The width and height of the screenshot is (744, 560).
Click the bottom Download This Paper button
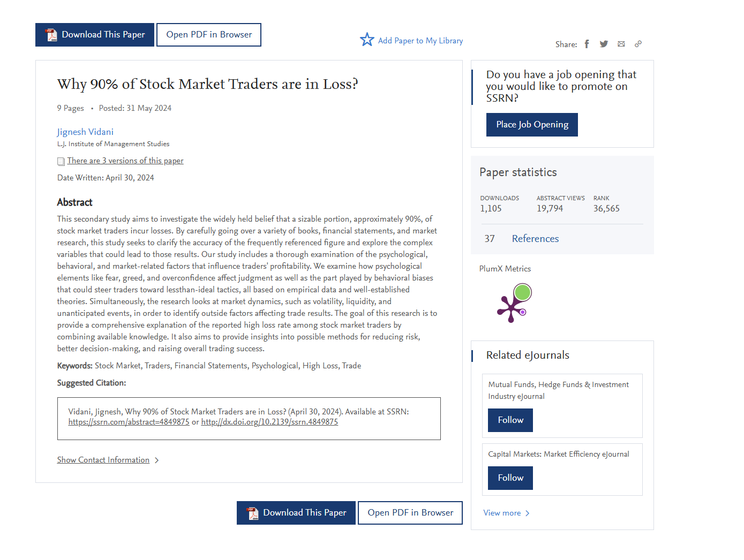pyautogui.click(x=296, y=513)
